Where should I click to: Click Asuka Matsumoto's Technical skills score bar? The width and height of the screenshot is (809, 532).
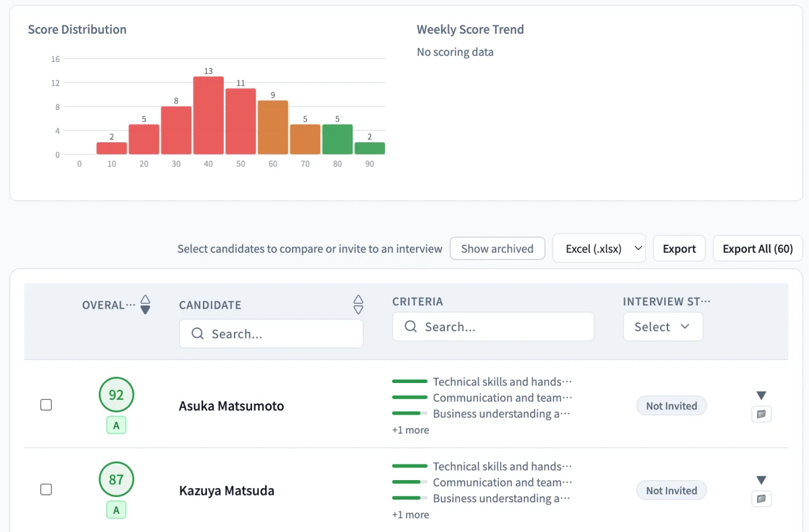point(410,382)
